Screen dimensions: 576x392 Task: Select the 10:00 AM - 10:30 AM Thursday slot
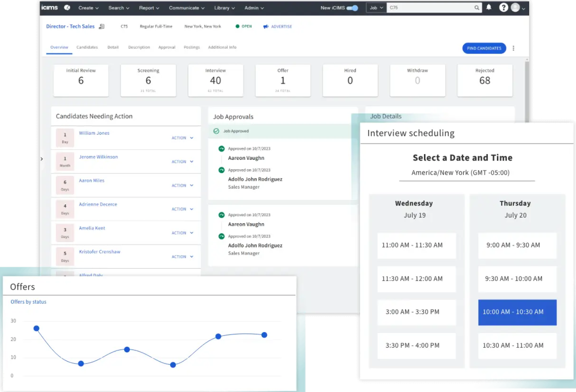(517, 312)
